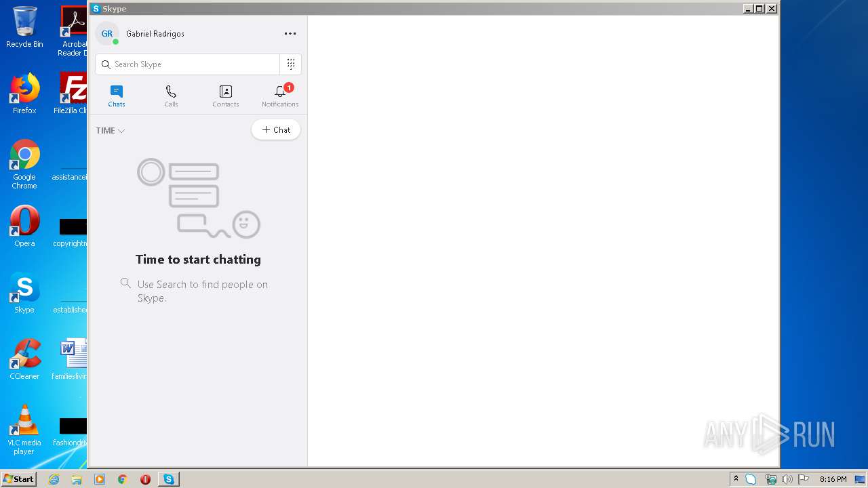868x488 pixels.
Task: Minimize the Skype window
Action: 748,9
